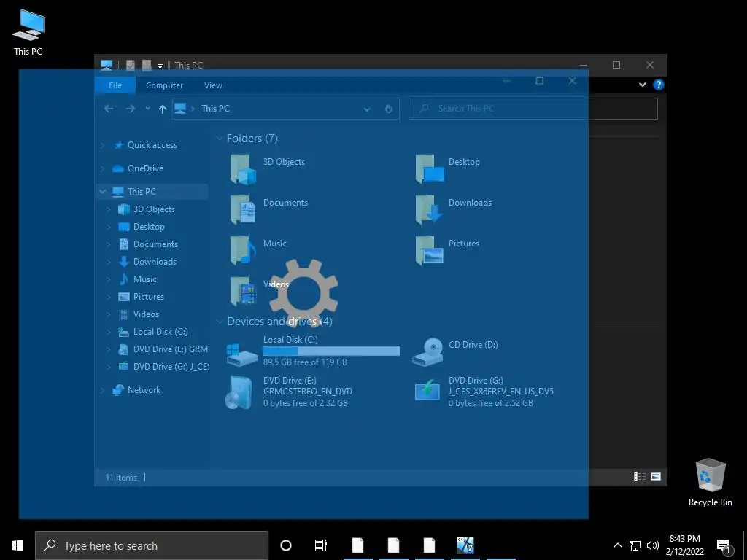Open address bar history dropdown

click(367, 109)
